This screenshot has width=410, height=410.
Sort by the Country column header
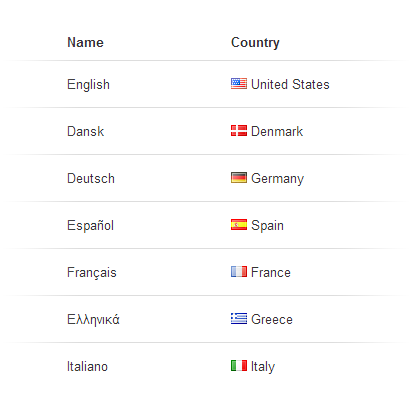tap(255, 43)
